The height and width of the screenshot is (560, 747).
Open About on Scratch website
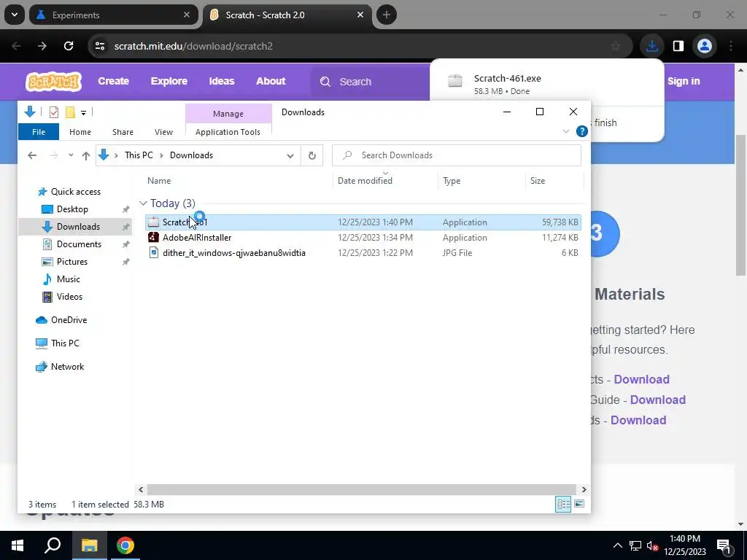pyautogui.click(x=271, y=82)
